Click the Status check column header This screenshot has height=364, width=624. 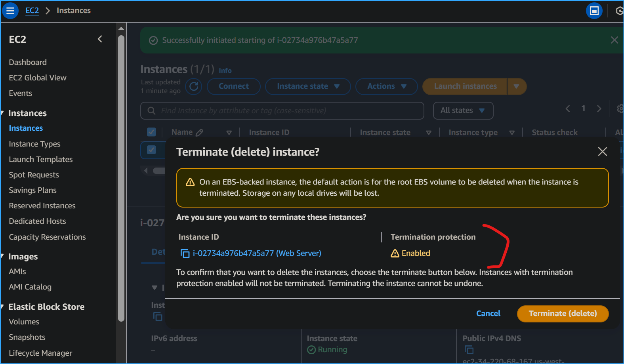pos(554,132)
